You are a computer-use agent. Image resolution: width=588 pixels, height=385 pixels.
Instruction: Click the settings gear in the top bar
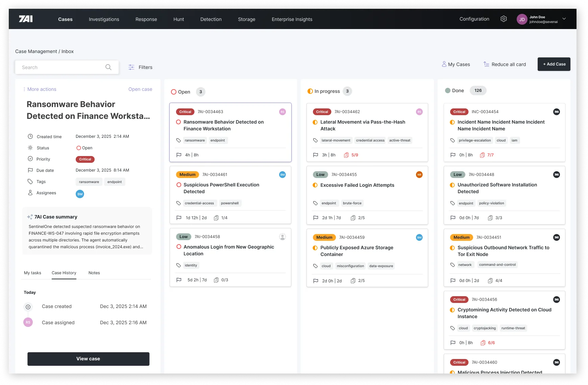[x=504, y=19]
